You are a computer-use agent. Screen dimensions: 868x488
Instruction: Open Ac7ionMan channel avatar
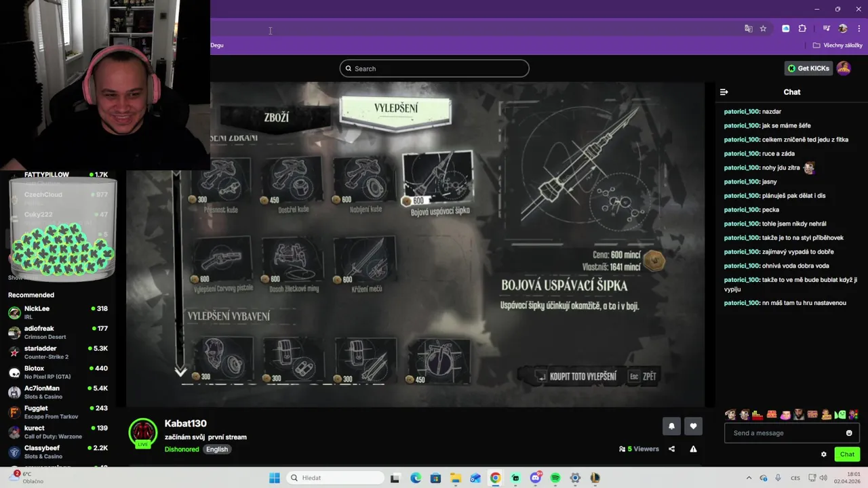(14, 392)
